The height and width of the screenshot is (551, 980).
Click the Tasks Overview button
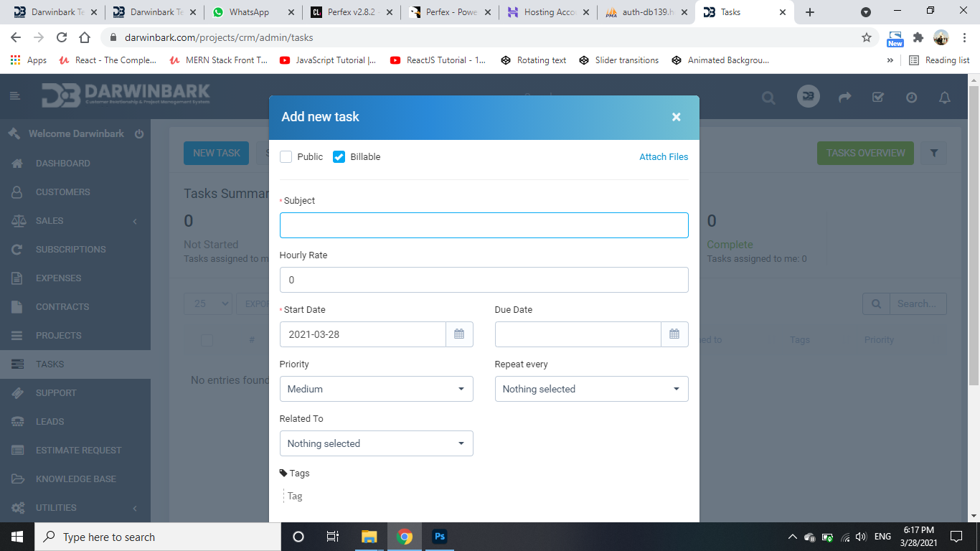(865, 153)
